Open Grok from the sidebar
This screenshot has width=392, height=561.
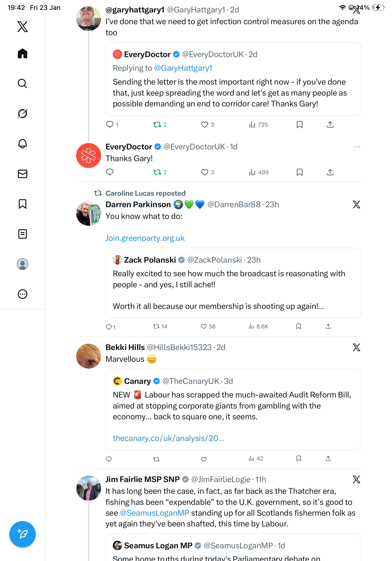pyautogui.click(x=23, y=114)
